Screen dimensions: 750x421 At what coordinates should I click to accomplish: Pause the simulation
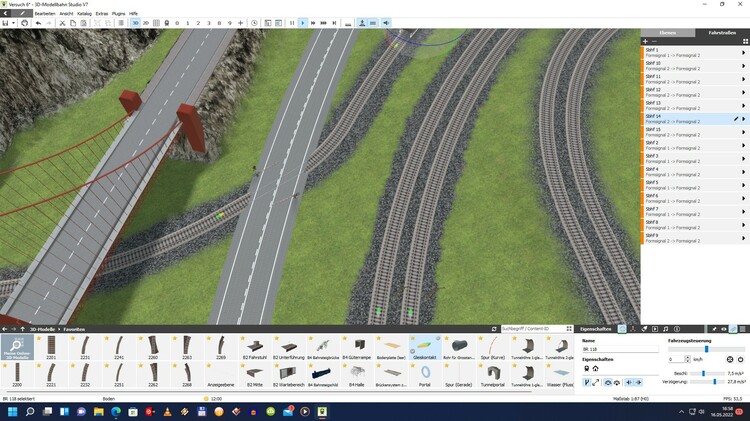pyautogui.click(x=292, y=23)
